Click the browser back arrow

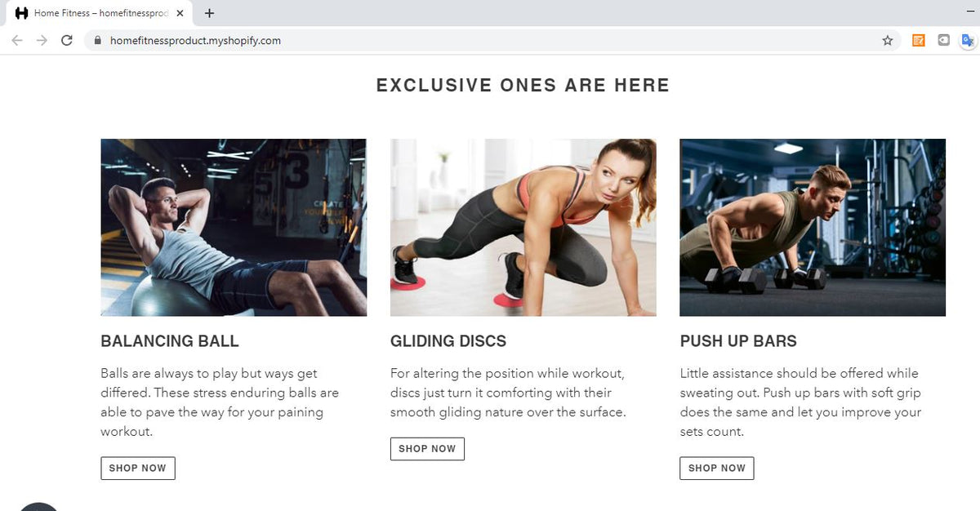pos(17,40)
